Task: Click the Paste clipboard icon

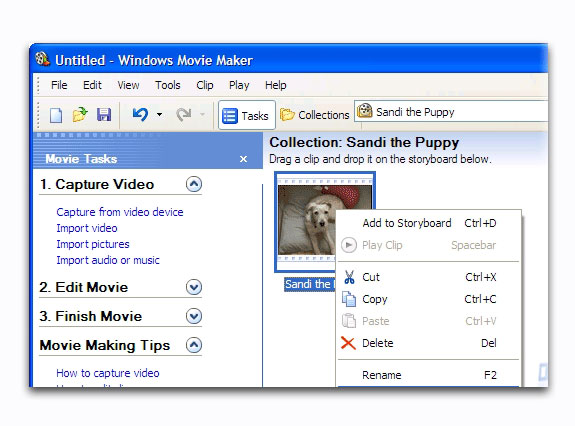Action: click(349, 321)
